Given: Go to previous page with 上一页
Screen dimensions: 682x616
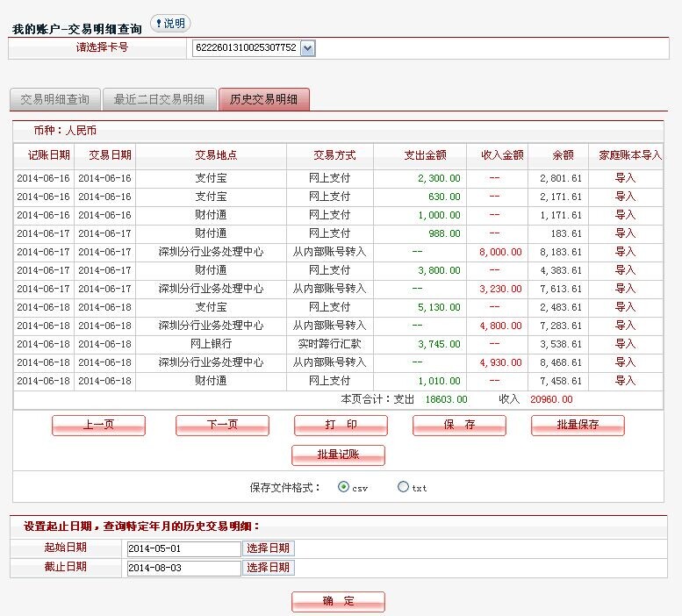Looking at the screenshot, I should 98,425.
